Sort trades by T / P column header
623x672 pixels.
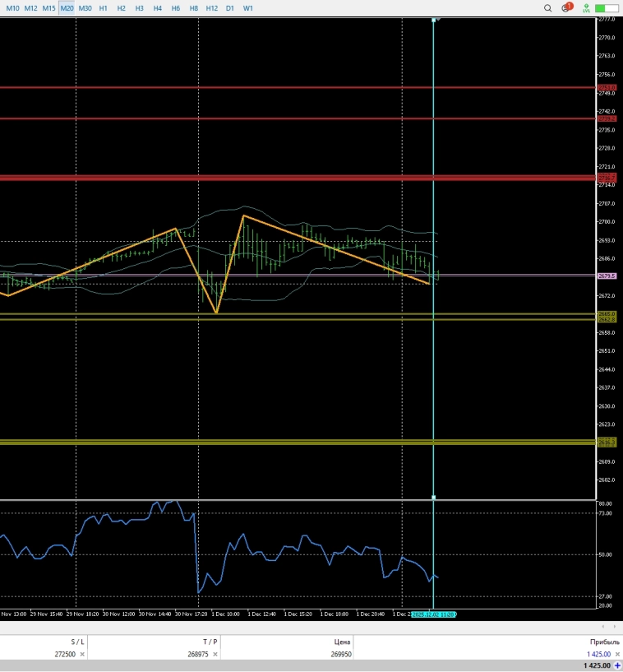tap(210, 642)
